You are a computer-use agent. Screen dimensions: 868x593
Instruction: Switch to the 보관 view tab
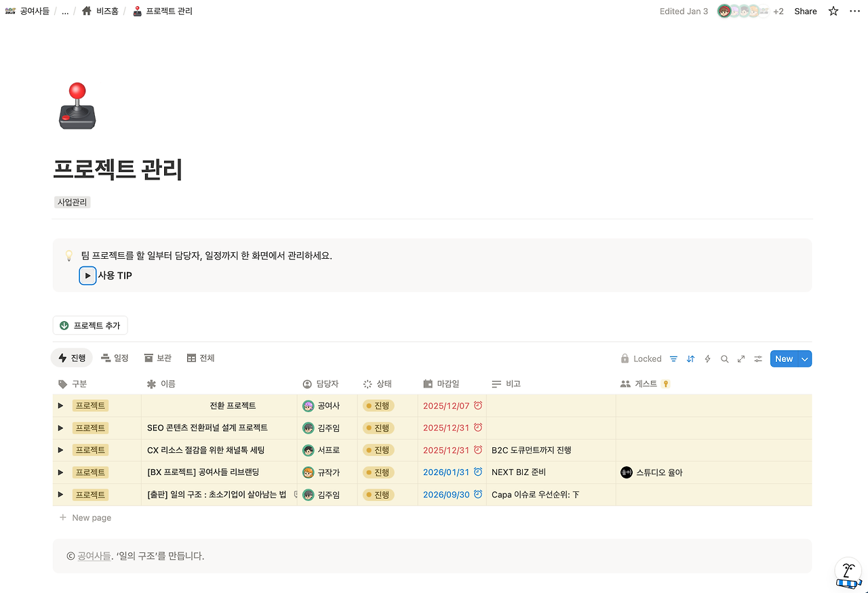click(x=157, y=358)
